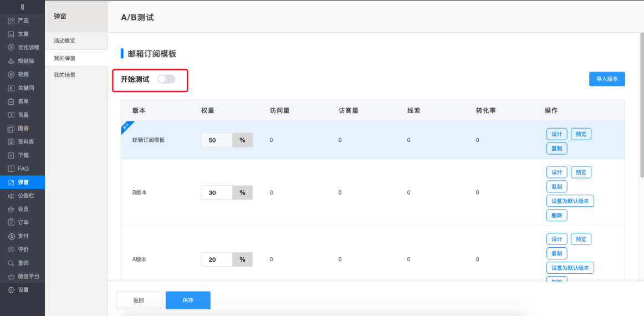Screen dimensions: 644x316
Task: Click the 线索 column header
Action: [x=413, y=110]
